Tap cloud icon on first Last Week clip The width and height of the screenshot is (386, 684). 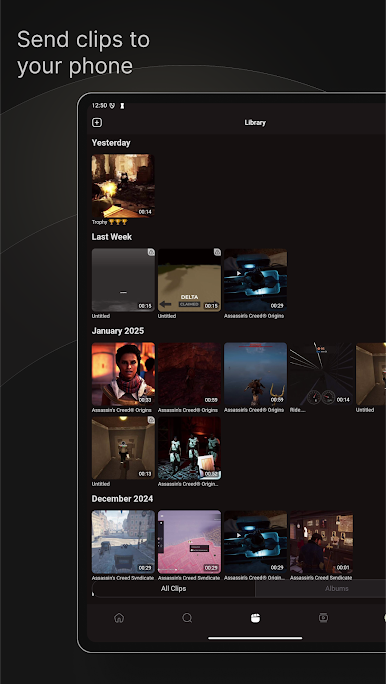point(150,253)
